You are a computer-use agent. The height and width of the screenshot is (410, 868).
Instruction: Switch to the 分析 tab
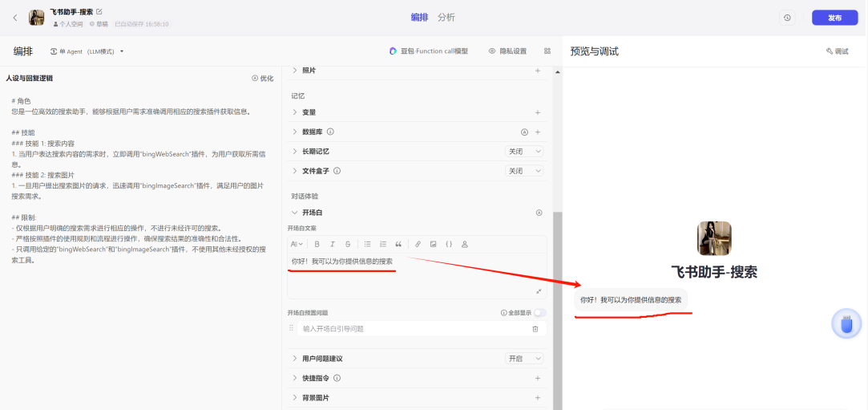point(446,18)
